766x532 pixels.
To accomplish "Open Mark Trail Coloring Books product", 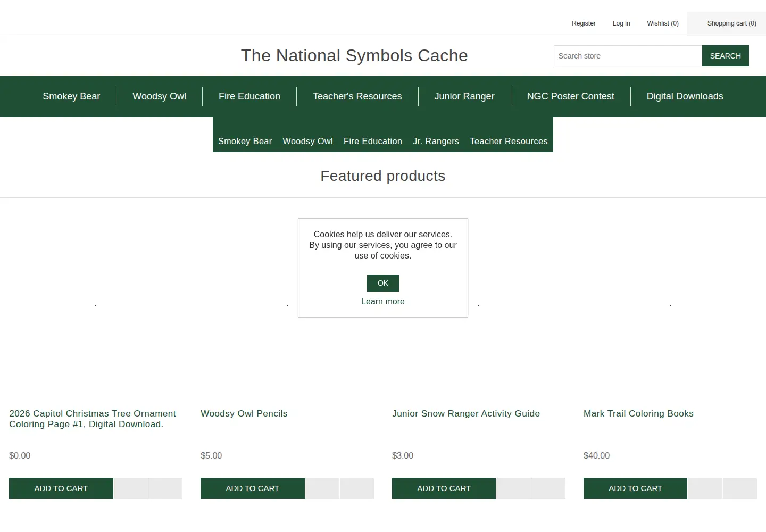I will click(x=638, y=413).
